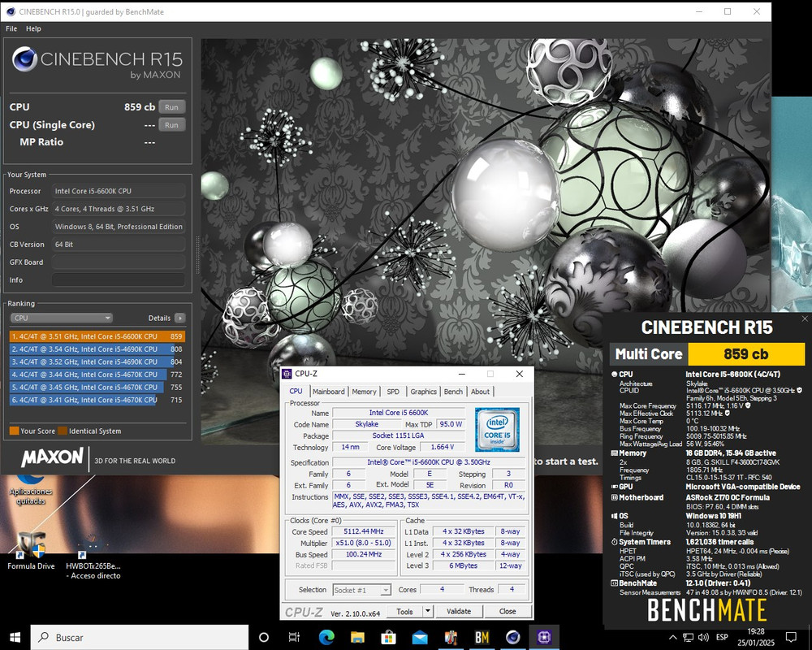Open the Bench tab in CPU-Z

pos(453,392)
